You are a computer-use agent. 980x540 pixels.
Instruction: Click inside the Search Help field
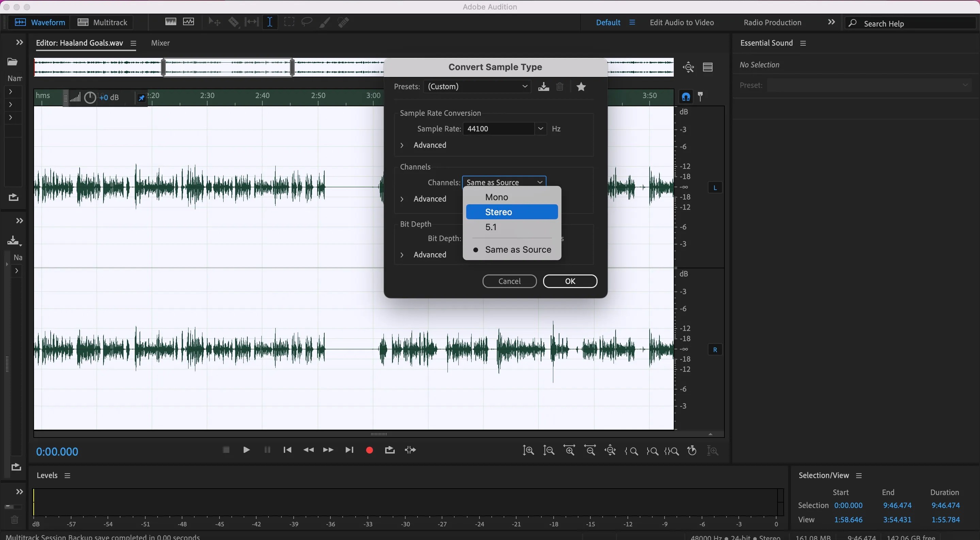[x=909, y=23]
